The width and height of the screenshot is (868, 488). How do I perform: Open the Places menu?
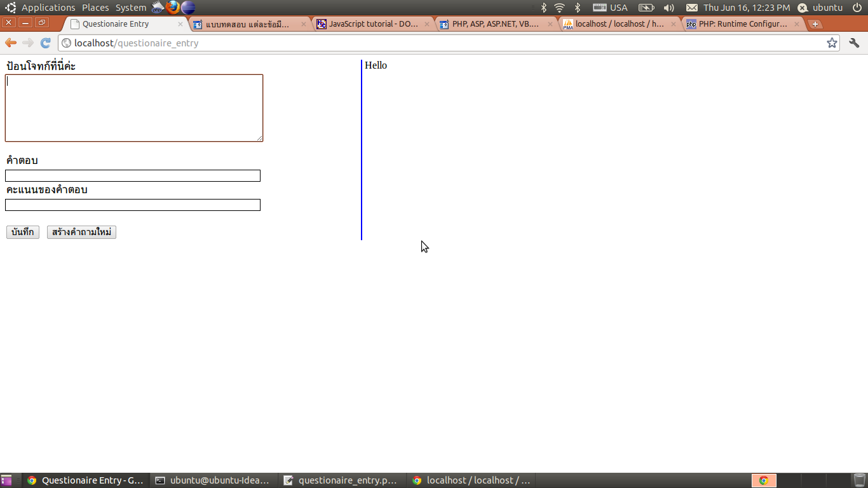[95, 8]
